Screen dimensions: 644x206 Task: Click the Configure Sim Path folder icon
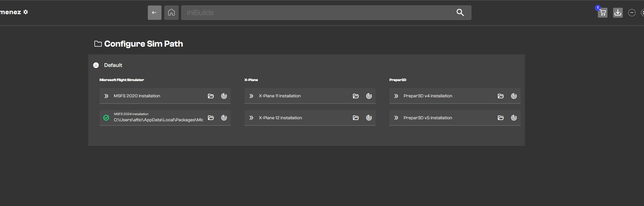[98, 44]
